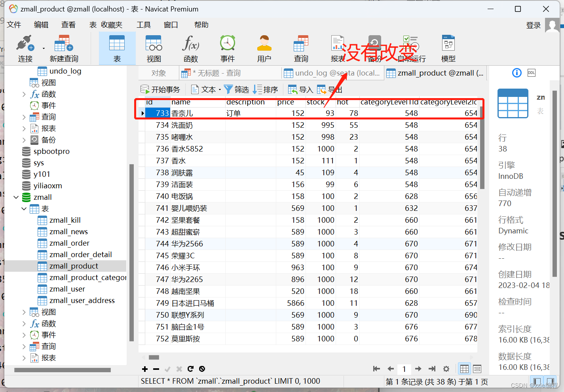Open the 帮助 menu
The image size is (564, 392).
[201, 25]
